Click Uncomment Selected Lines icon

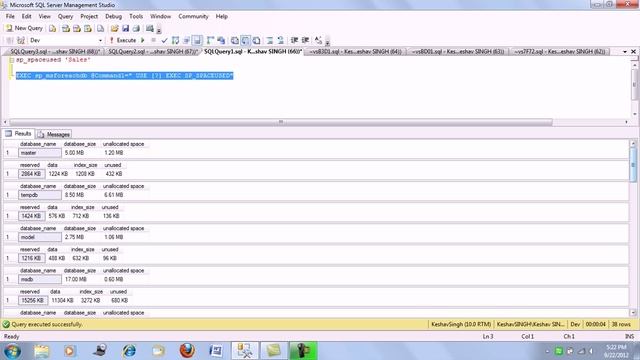click(280, 40)
